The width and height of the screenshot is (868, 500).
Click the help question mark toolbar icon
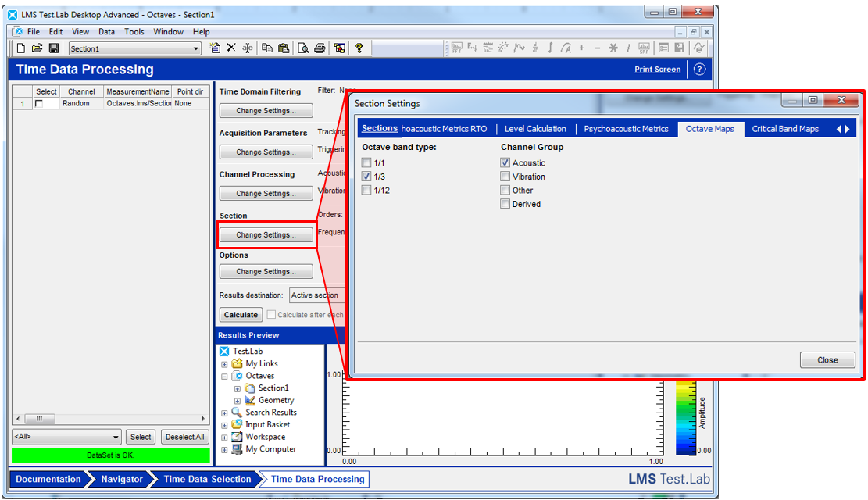tap(359, 48)
